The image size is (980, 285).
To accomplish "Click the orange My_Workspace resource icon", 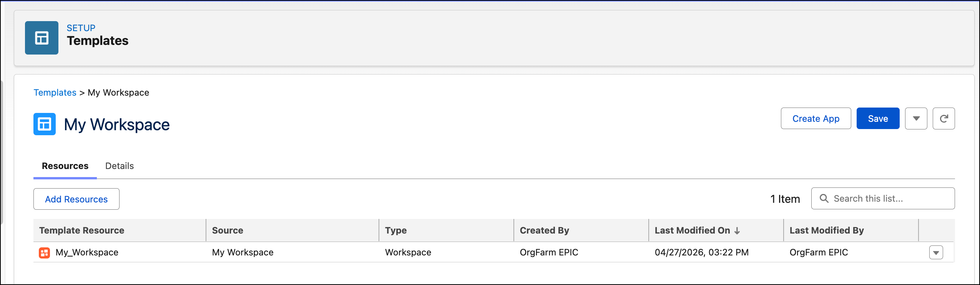I will pos(45,253).
